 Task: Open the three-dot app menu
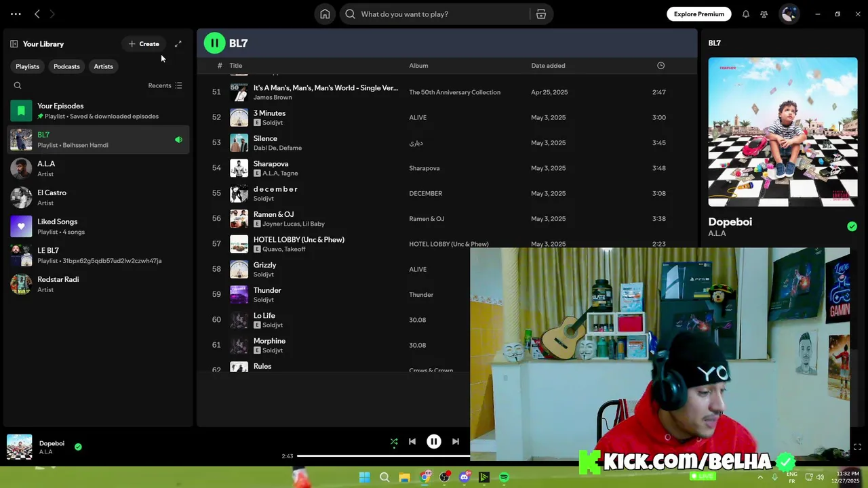tap(16, 14)
